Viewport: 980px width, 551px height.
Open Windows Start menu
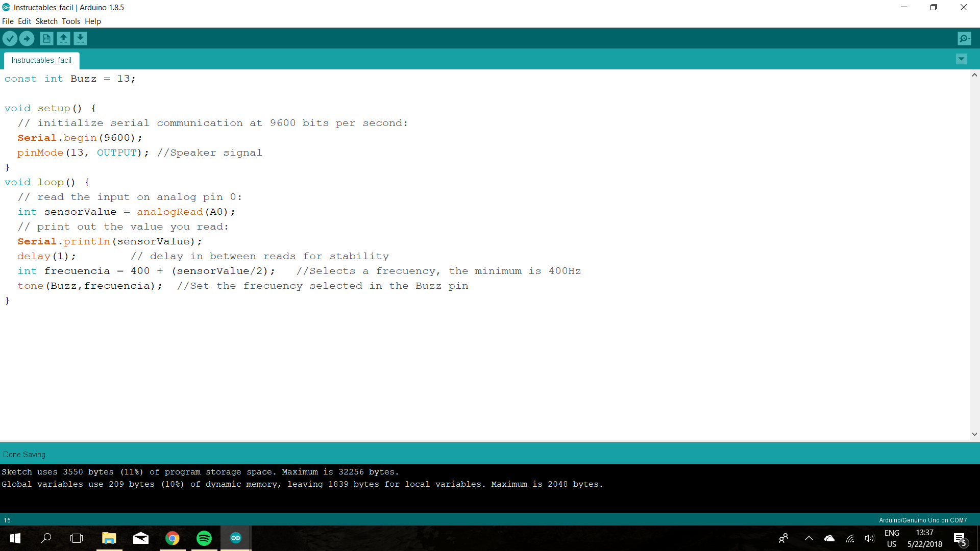point(15,538)
